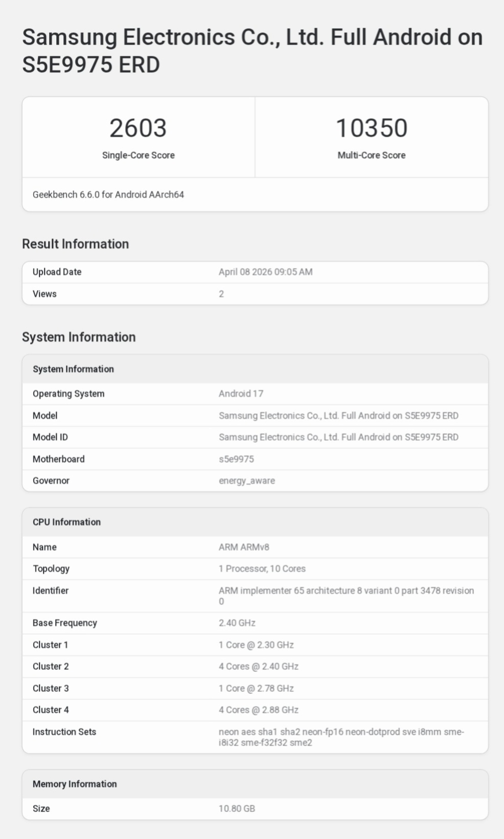Click the Samsung S5E9975 ERD page title
Screen dimensions: 504x839
pos(252,51)
